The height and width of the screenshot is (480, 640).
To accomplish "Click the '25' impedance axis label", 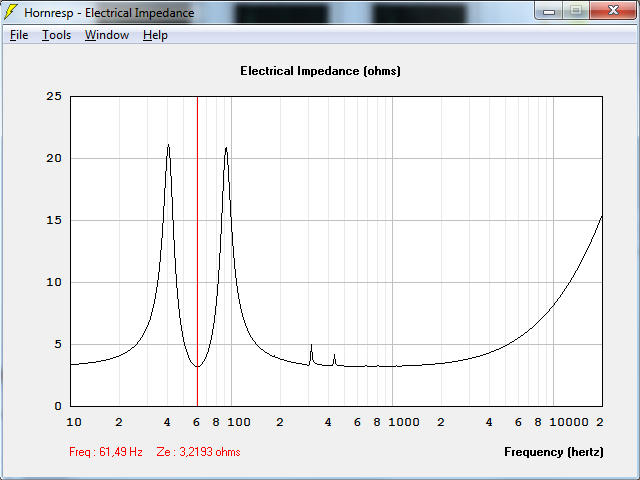I will click(54, 96).
